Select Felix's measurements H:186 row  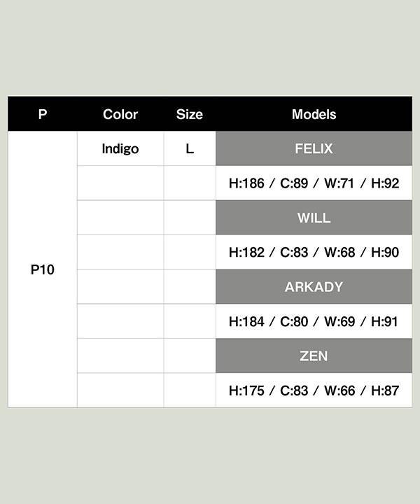coord(314,183)
